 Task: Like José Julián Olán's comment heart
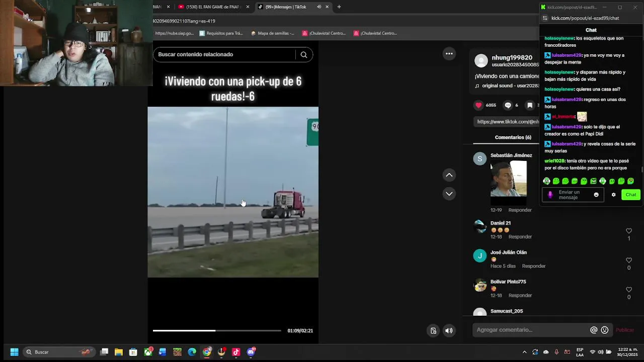628,260
